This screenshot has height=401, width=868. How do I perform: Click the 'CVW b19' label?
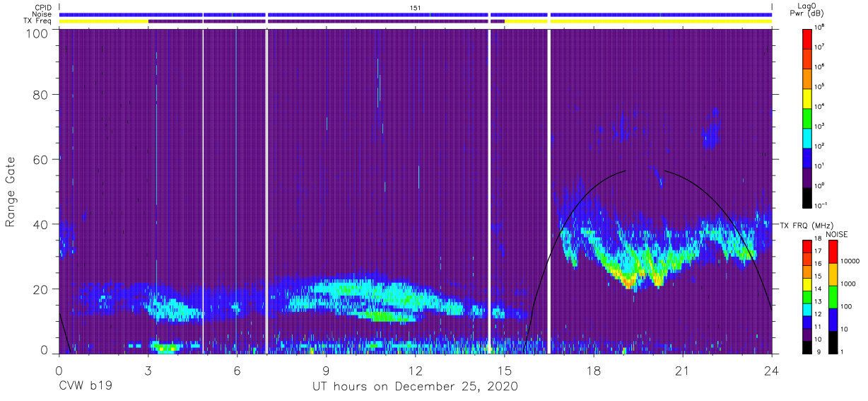tap(86, 387)
